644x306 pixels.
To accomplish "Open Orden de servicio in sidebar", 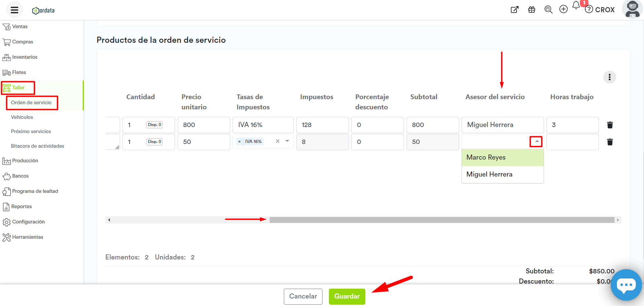I will [x=31, y=103].
